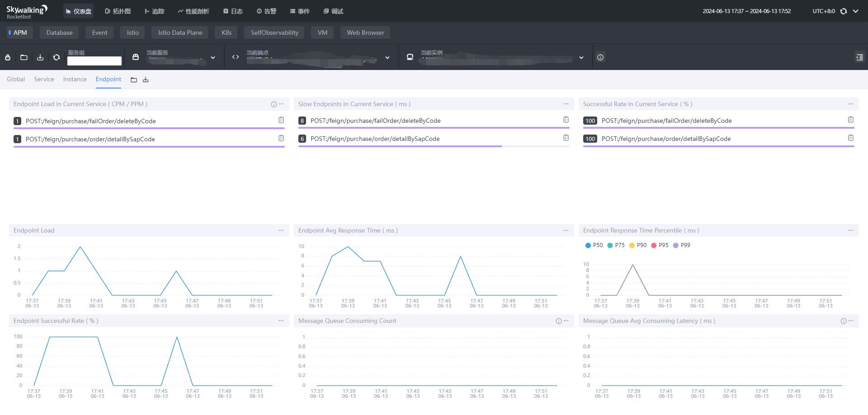Open the 告警 alarm menu

tap(266, 11)
